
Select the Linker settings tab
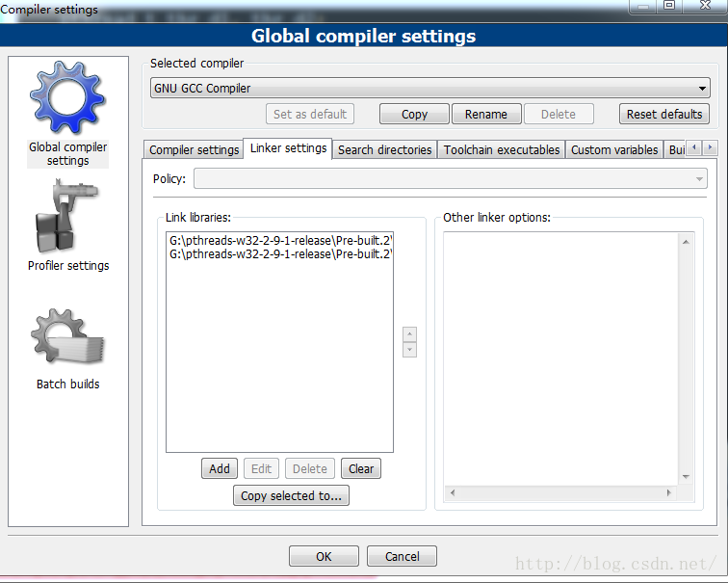288,148
